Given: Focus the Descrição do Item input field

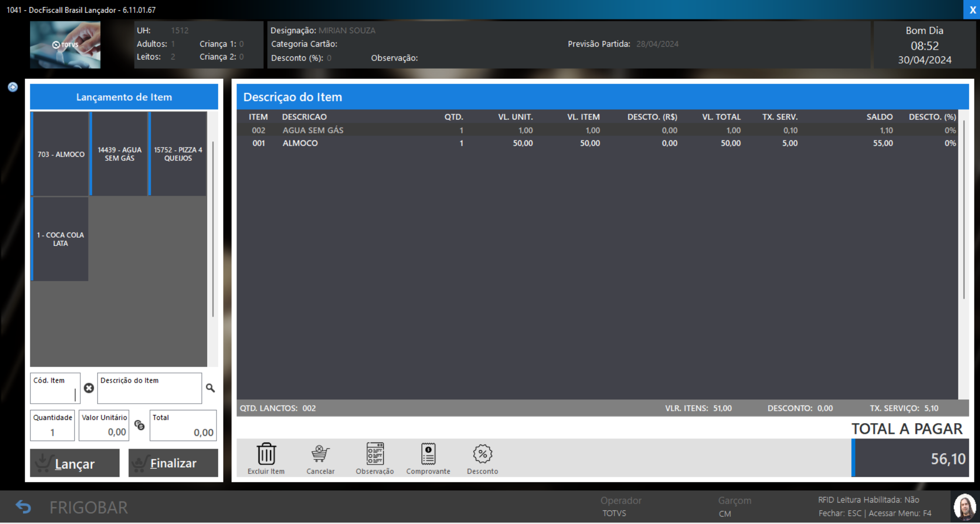Looking at the screenshot, I should point(149,388).
